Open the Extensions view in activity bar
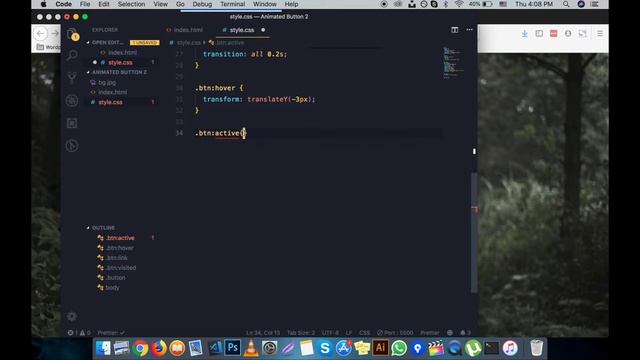640x360 pixels. tap(72, 123)
